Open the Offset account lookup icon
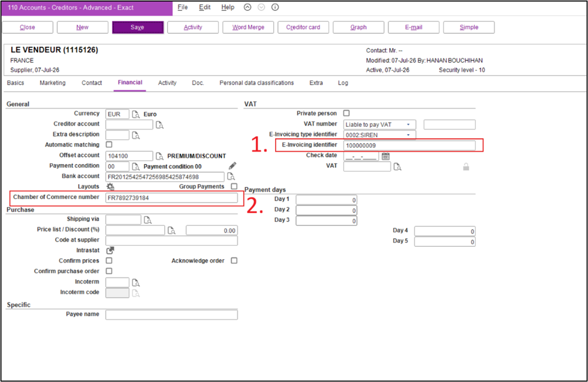The height and width of the screenshot is (382, 588). click(x=160, y=156)
